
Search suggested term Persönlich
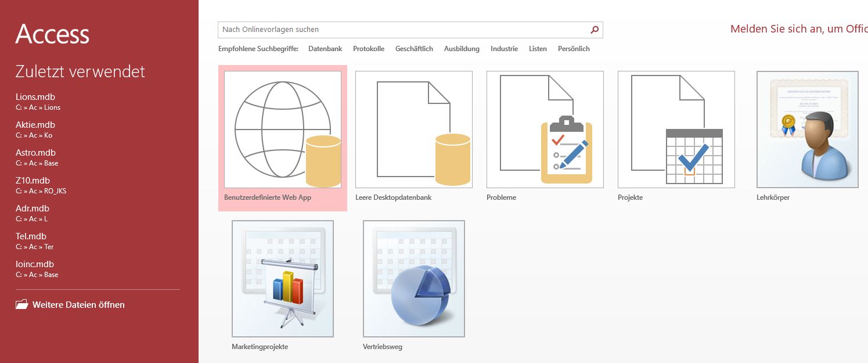coord(574,49)
